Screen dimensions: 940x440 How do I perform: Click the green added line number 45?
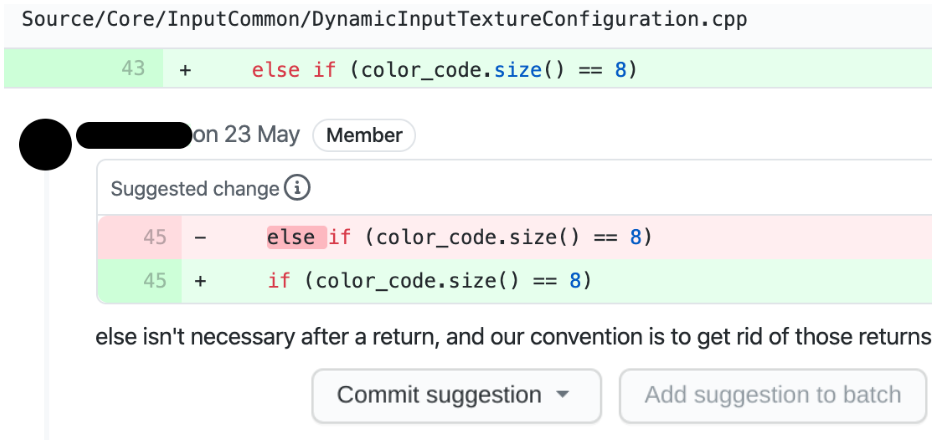(154, 281)
